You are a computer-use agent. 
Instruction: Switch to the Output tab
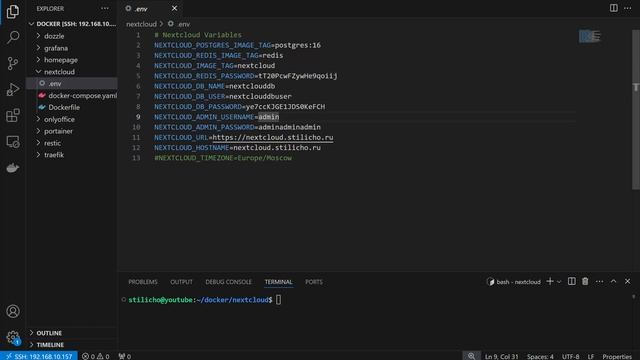click(x=181, y=282)
